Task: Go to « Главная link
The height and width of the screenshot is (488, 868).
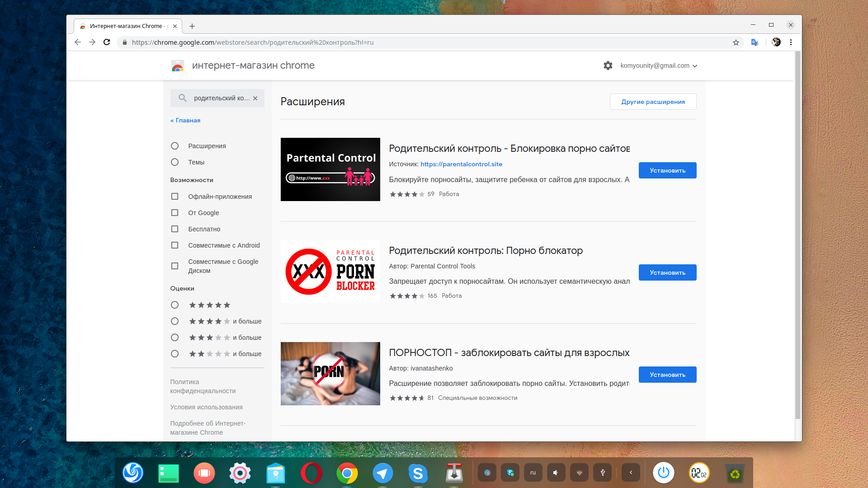Action: (185, 120)
